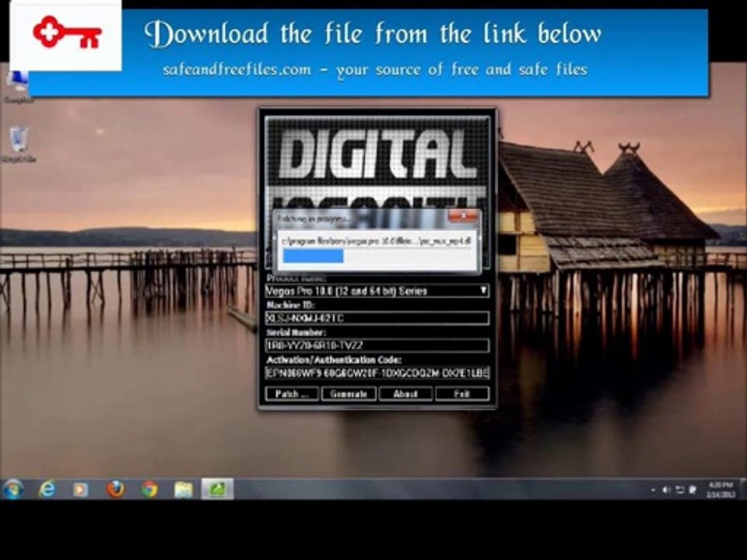The width and height of the screenshot is (747, 560).
Task: Click the Generate button
Action: coord(349,394)
